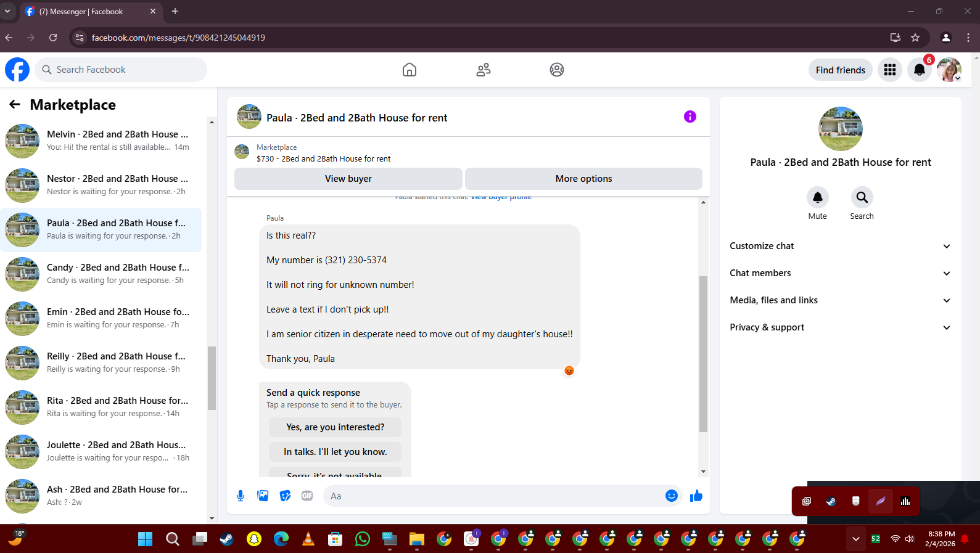980x553 pixels.
Task: Expand Media, files and links section
Action: (841, 300)
